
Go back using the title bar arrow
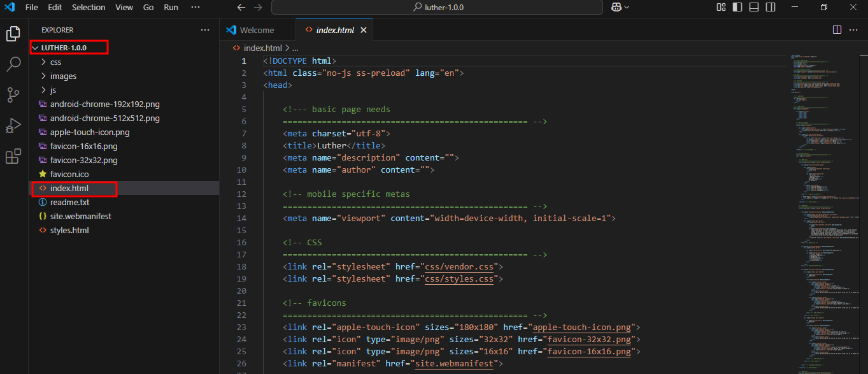tap(241, 8)
